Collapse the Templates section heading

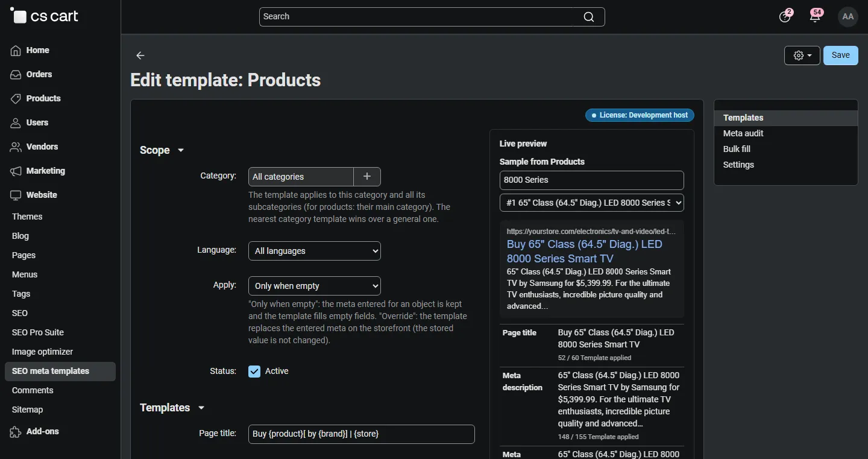click(x=172, y=408)
